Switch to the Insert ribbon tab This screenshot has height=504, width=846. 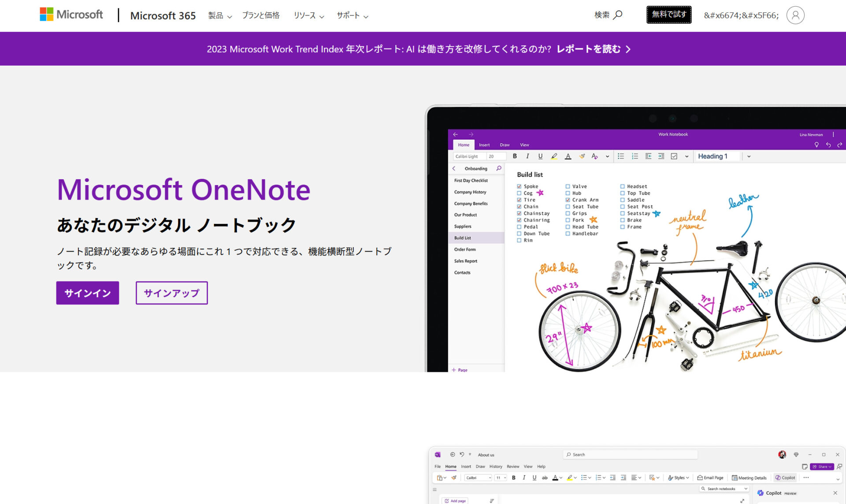coord(484,145)
